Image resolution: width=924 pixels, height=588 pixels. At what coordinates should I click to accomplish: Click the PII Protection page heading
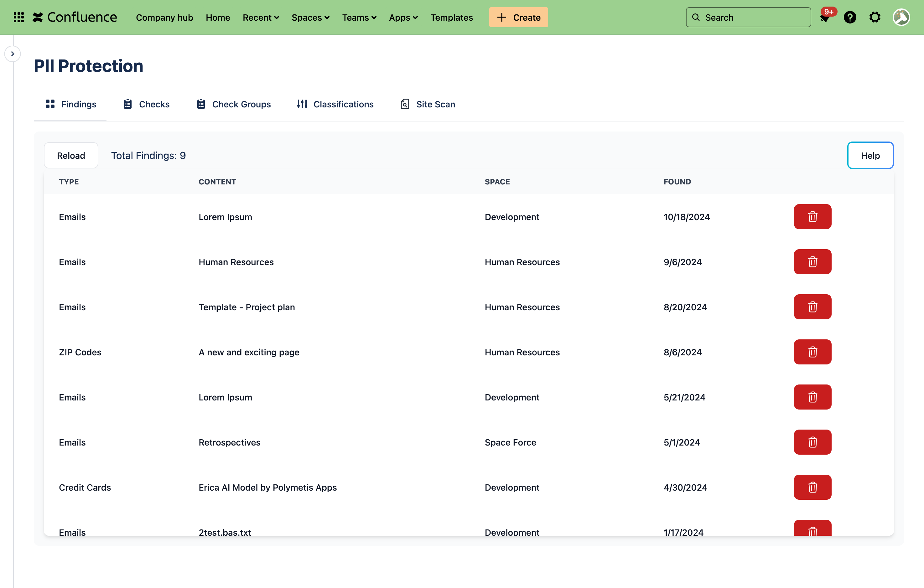(88, 66)
